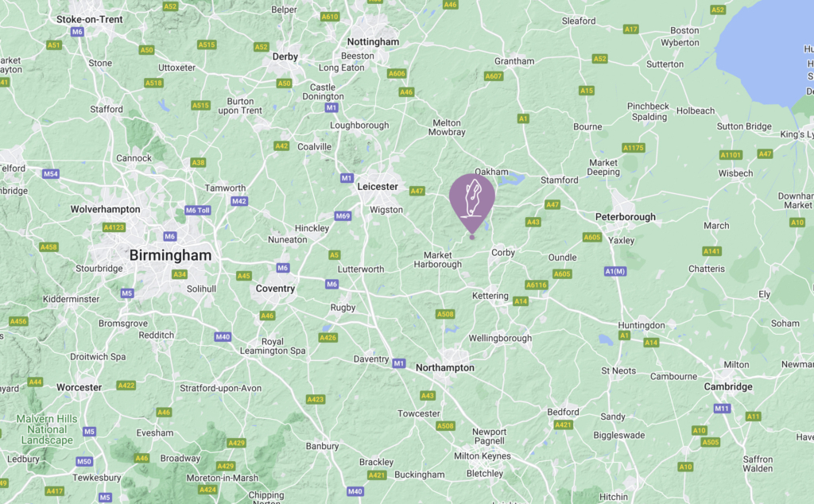This screenshot has width=814, height=504.
Task: Click the Malvern Hills National Landscape label
Action: (47, 429)
